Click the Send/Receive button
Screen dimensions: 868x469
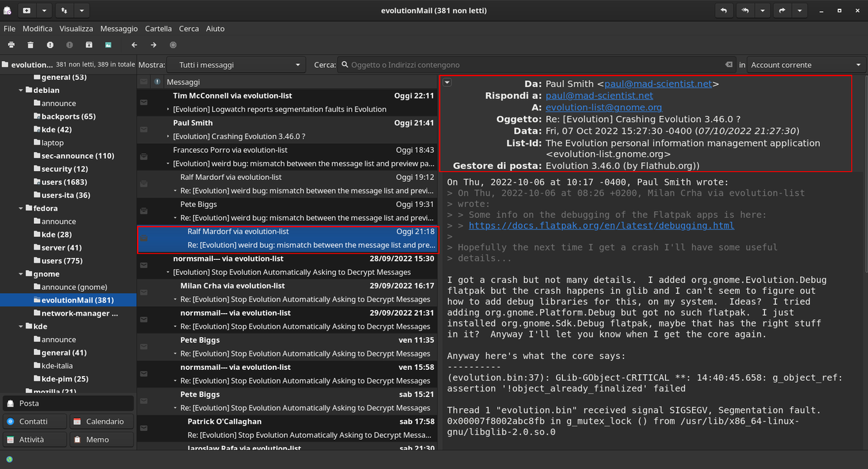point(64,10)
